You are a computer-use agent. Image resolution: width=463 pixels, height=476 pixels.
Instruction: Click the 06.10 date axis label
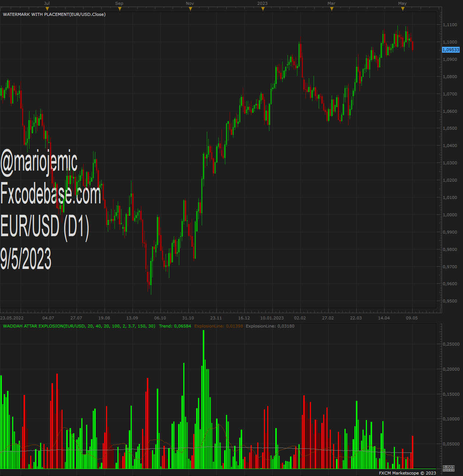click(160, 318)
